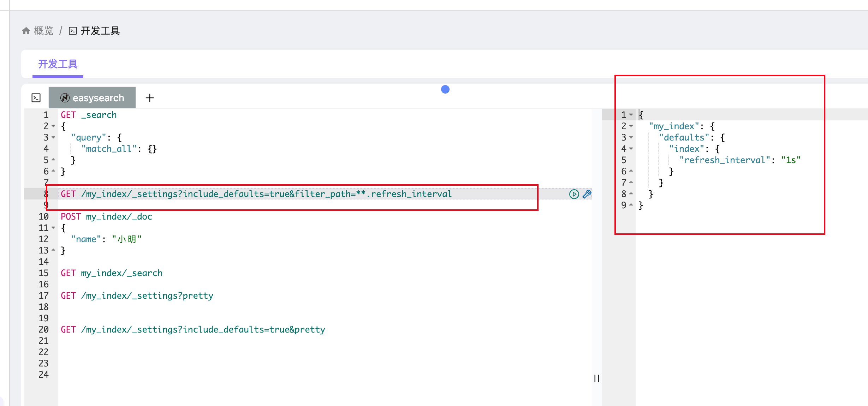Viewport: 868px width, 406px height.
Task: Open the wrench options menu on line 8
Action: click(x=587, y=194)
